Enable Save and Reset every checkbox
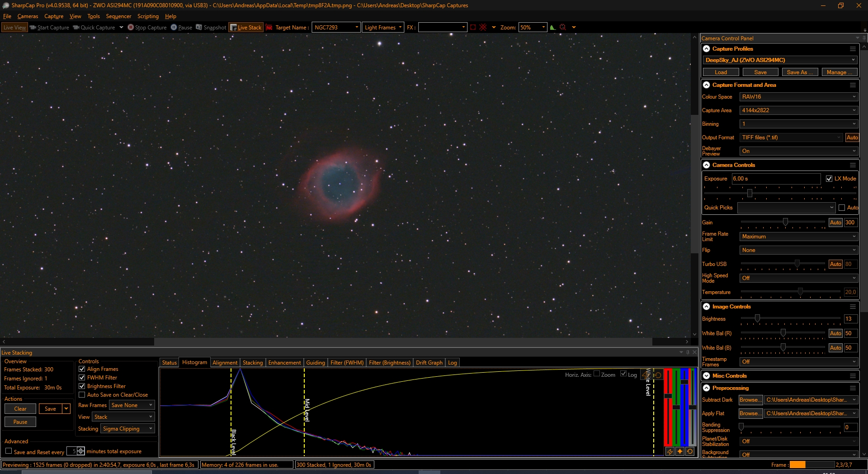868x474 pixels. (9, 451)
